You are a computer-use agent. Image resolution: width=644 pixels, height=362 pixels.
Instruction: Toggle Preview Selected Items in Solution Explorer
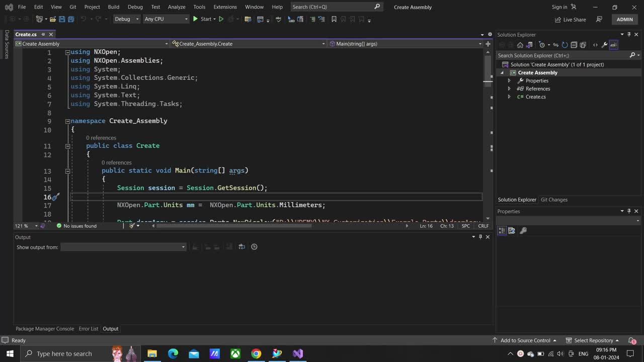[x=613, y=45]
